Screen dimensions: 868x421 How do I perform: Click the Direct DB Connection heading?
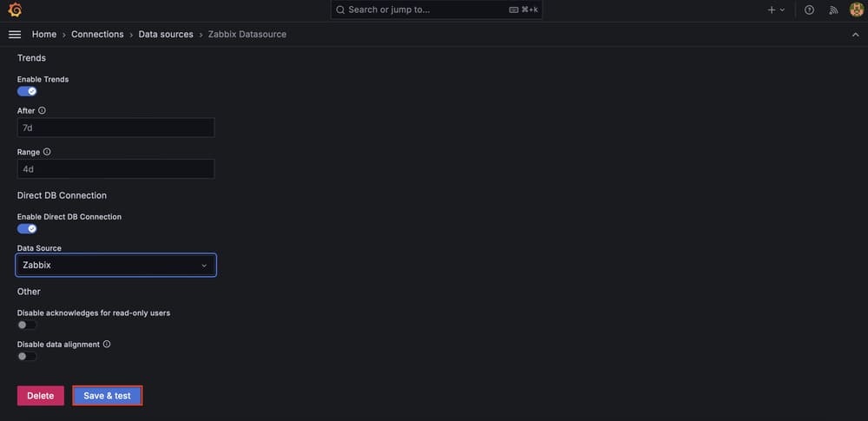coord(62,195)
